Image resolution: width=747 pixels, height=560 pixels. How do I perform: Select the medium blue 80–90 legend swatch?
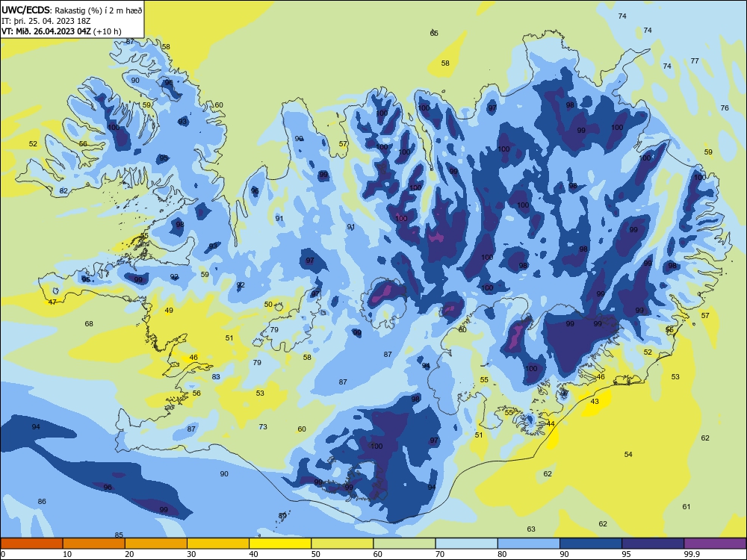(529, 544)
